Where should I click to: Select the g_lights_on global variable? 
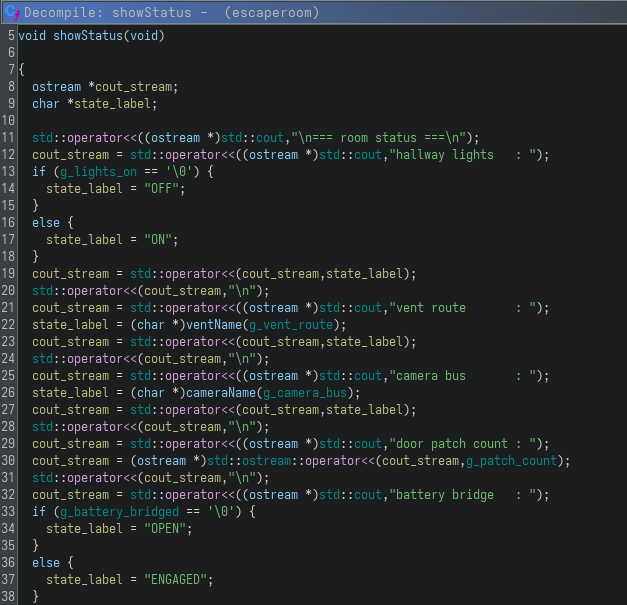[98, 172]
